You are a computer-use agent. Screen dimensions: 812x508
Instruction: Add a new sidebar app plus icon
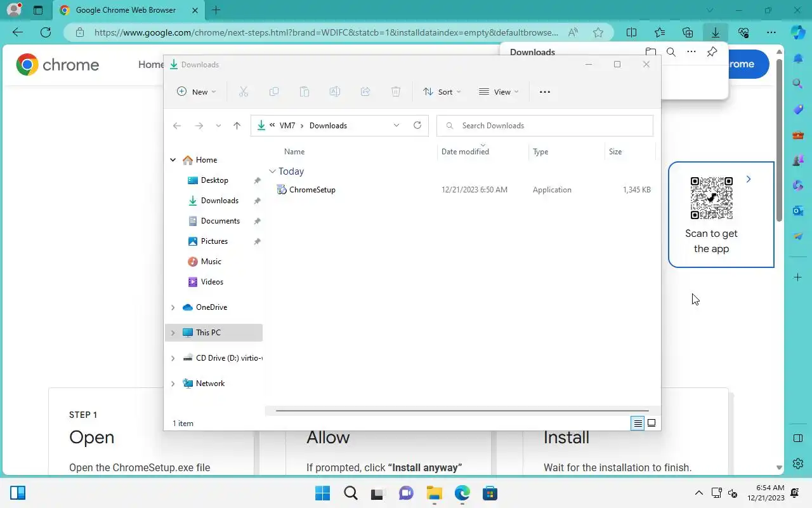tap(798, 277)
